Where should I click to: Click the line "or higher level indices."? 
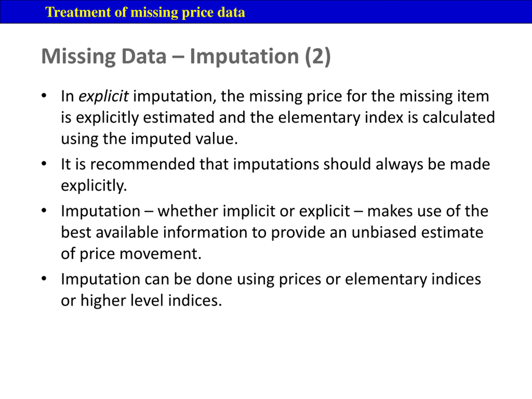pos(141,300)
